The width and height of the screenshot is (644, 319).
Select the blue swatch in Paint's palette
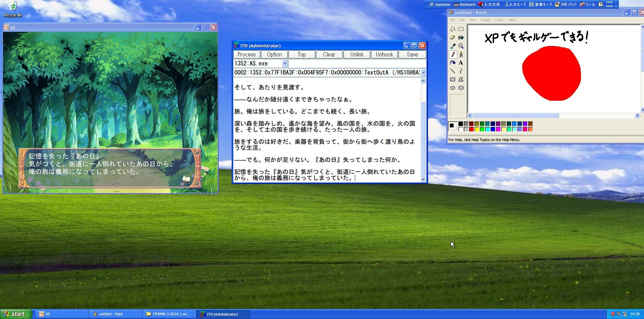pyautogui.click(x=493, y=129)
